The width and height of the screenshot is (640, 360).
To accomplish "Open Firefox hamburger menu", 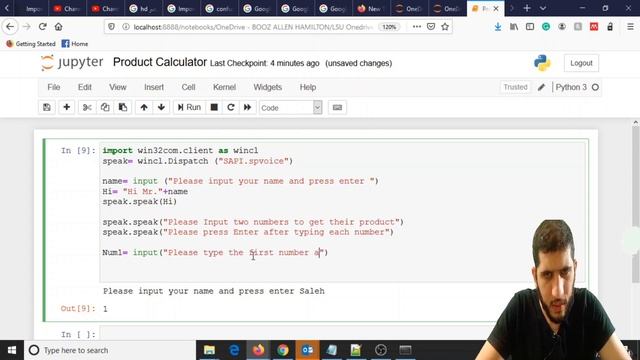I will tap(630, 27).
